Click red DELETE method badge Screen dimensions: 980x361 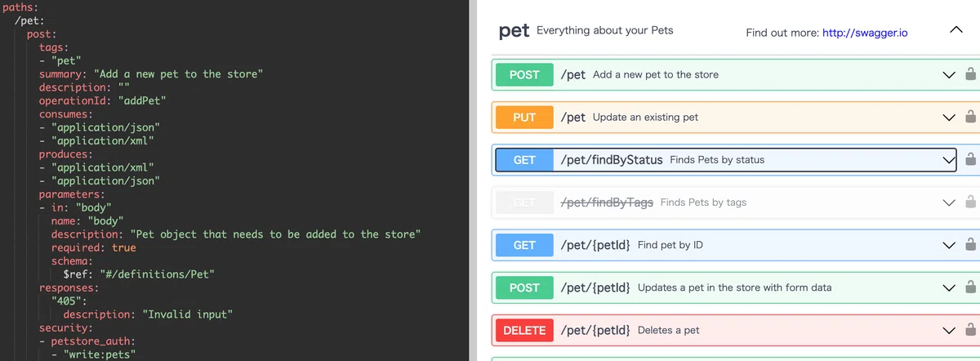(x=524, y=330)
